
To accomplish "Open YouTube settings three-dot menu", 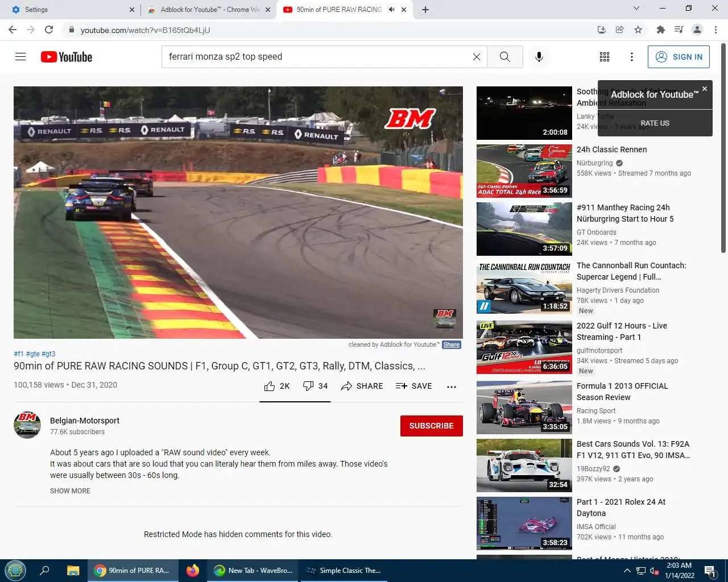I will pos(632,57).
